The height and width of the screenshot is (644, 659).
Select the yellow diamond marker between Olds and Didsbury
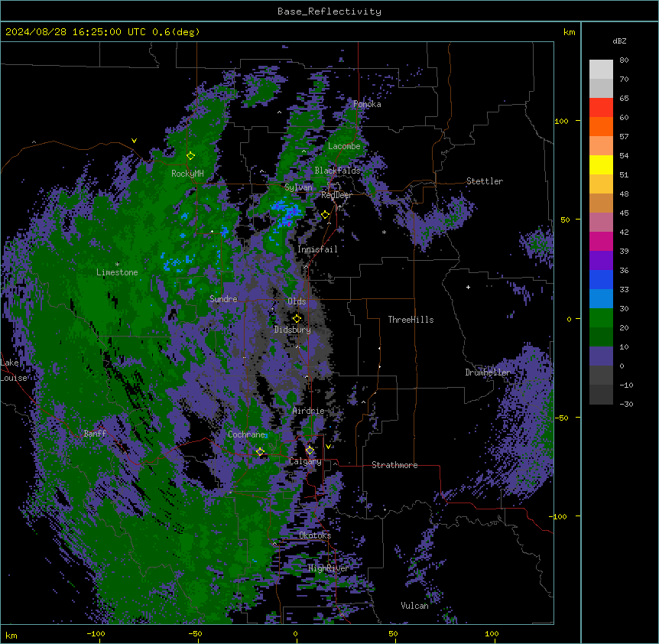coord(297,319)
